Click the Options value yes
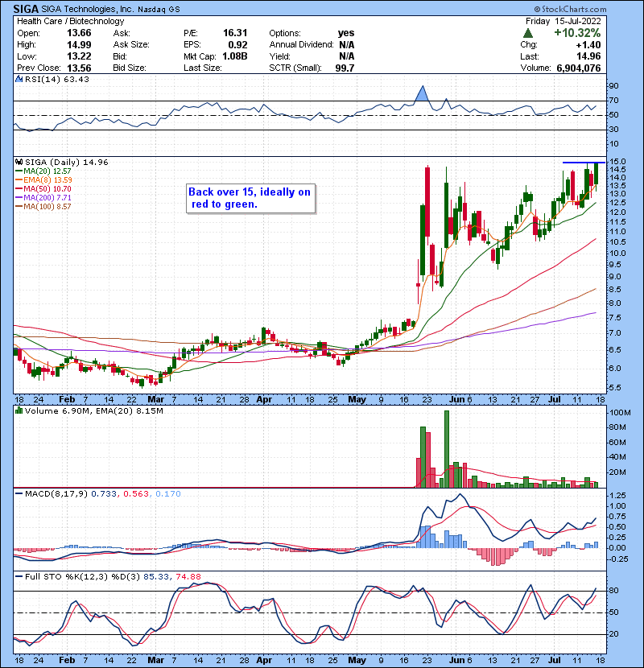 [x=345, y=33]
